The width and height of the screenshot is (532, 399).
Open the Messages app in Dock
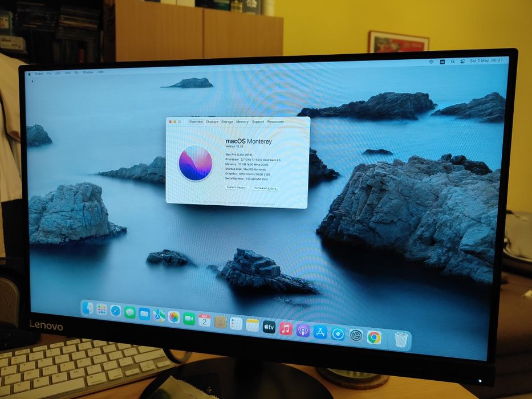[129, 312]
